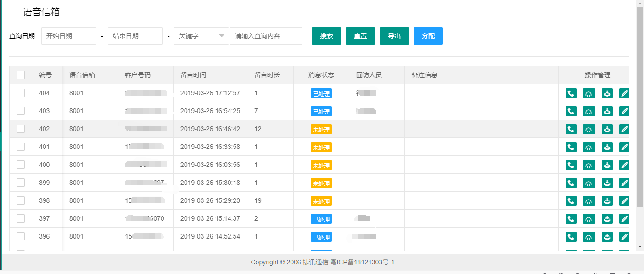Screen dimensions: 644x274
Task: Select the checkbox for record 402
Action: click(21, 129)
